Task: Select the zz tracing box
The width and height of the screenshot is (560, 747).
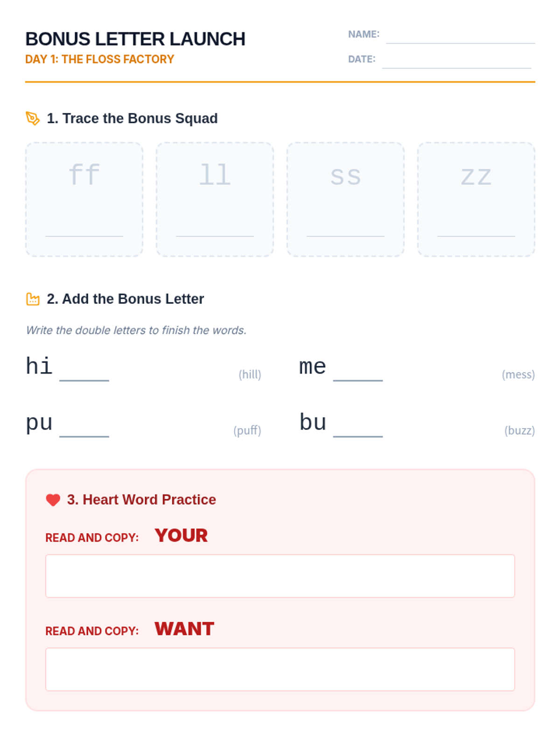Action: [x=476, y=199]
